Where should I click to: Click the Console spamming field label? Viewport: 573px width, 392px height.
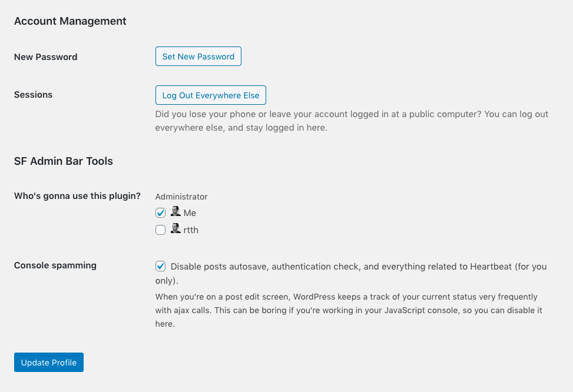[x=55, y=265]
